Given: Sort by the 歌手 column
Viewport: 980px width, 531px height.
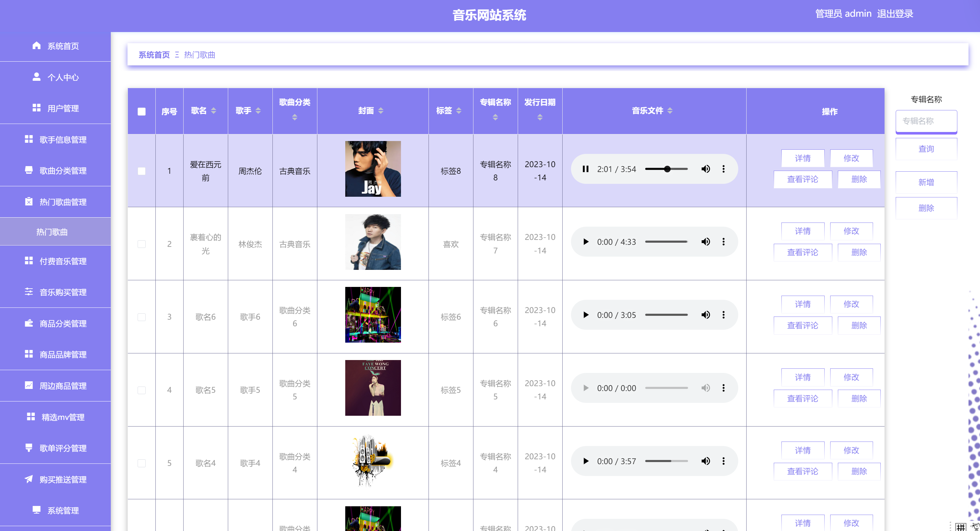Looking at the screenshot, I should (258, 111).
